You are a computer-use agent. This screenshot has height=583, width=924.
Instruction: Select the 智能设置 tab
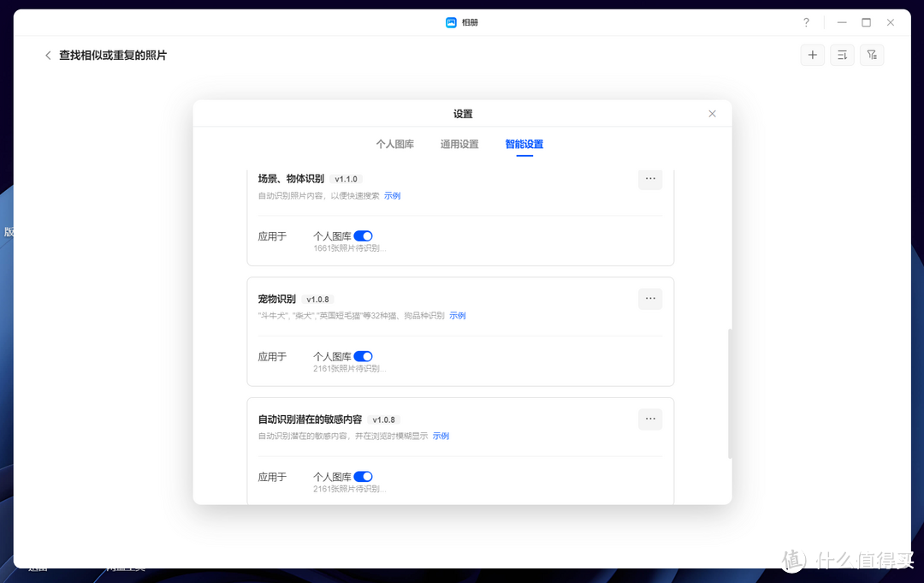524,144
